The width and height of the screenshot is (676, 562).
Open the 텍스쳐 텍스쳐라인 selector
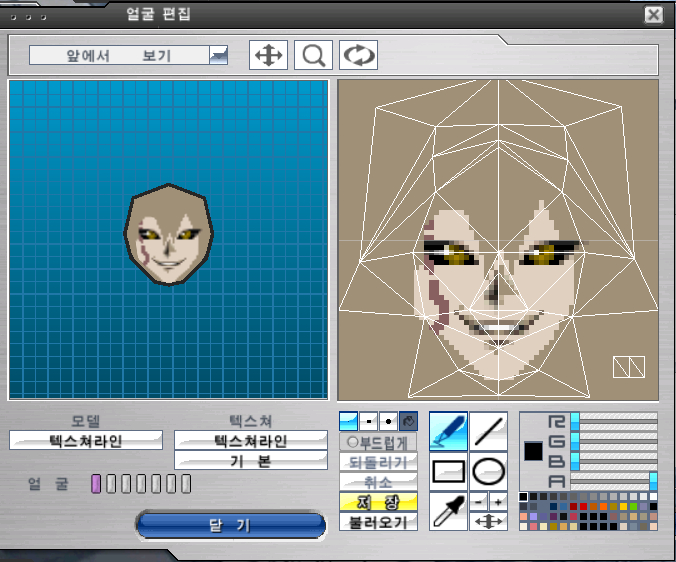251,440
